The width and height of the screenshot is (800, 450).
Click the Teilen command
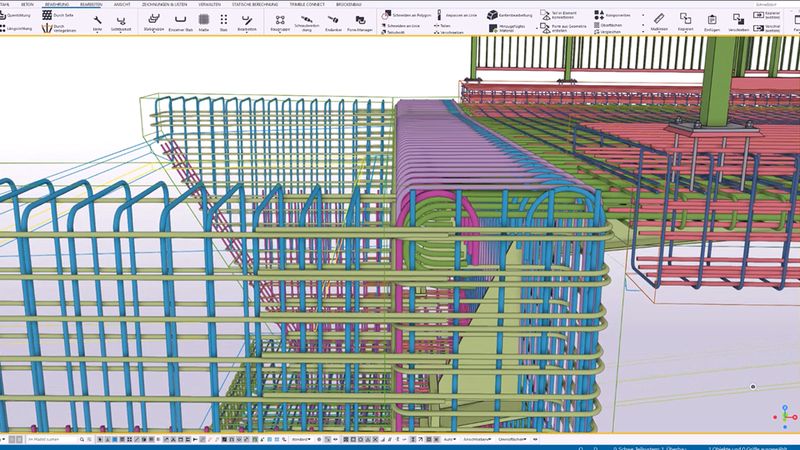click(442, 26)
